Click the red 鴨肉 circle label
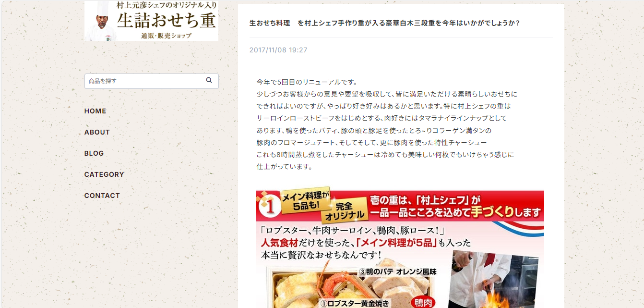Image resolution: width=644 pixels, height=308 pixels. pyautogui.click(x=423, y=303)
